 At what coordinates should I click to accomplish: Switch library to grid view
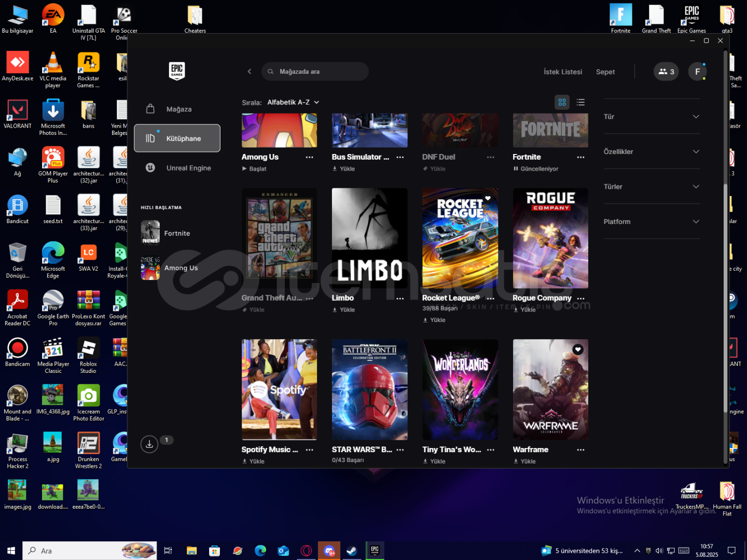pyautogui.click(x=562, y=102)
